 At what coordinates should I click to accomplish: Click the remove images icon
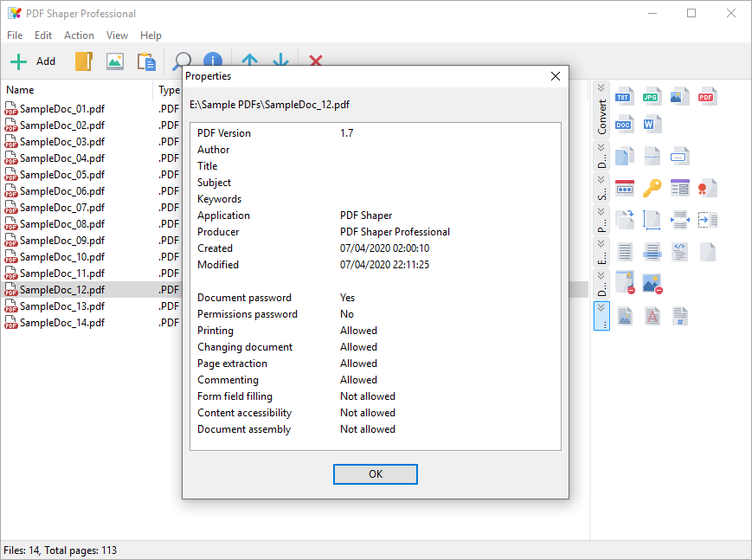(652, 284)
